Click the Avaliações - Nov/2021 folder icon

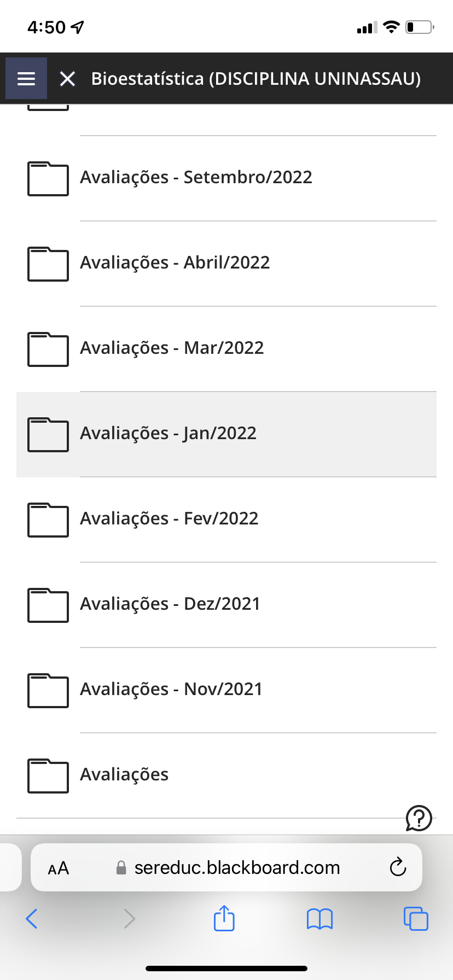pyautogui.click(x=48, y=691)
